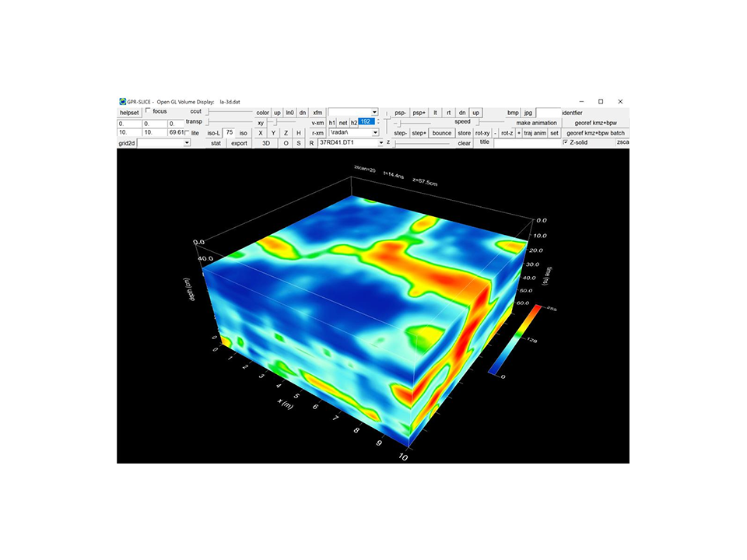
Task: Click the rt rotate-right button
Action: click(x=449, y=113)
